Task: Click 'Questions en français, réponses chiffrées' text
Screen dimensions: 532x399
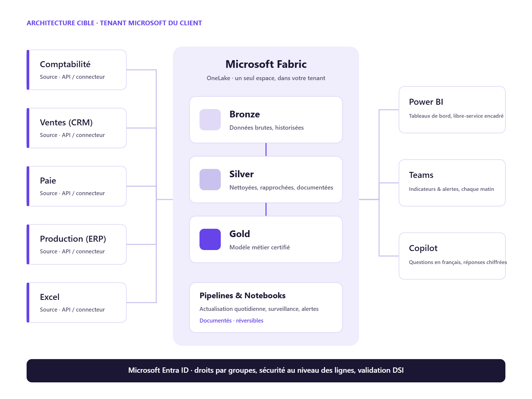Action: click(458, 262)
